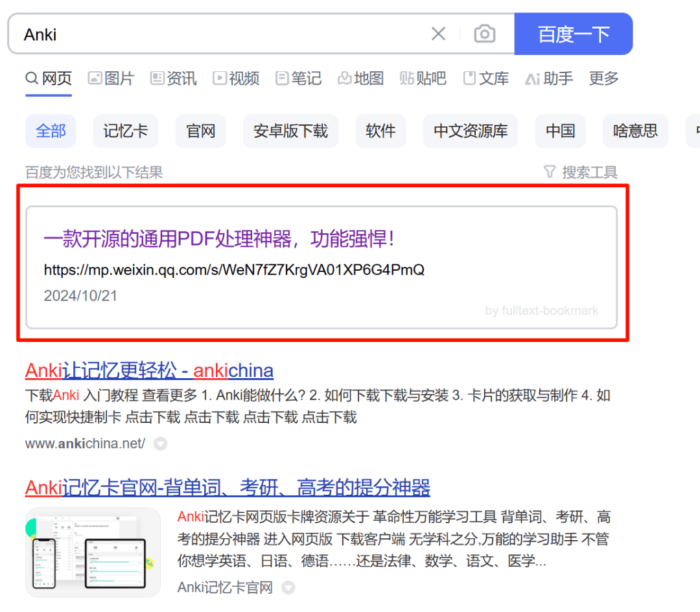This screenshot has height=612, width=700.
Task: Click the 百度为您找到以下结果 text
Action: coord(94,172)
